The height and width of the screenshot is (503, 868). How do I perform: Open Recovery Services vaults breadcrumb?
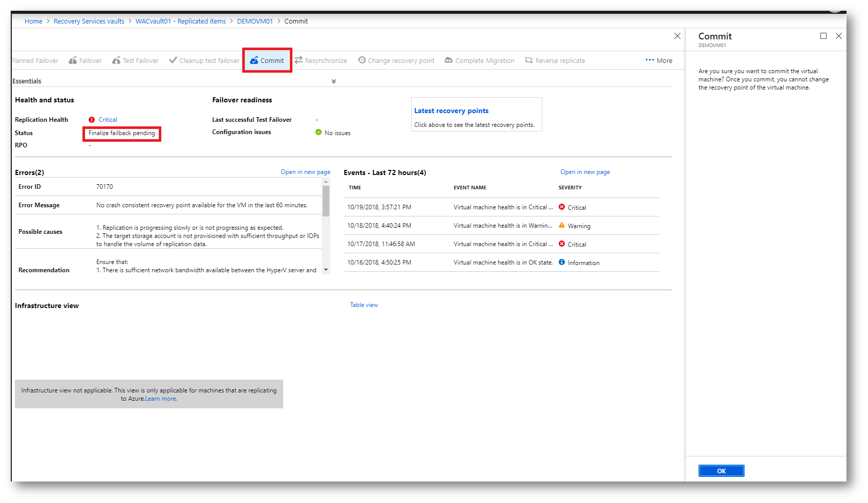tap(89, 21)
